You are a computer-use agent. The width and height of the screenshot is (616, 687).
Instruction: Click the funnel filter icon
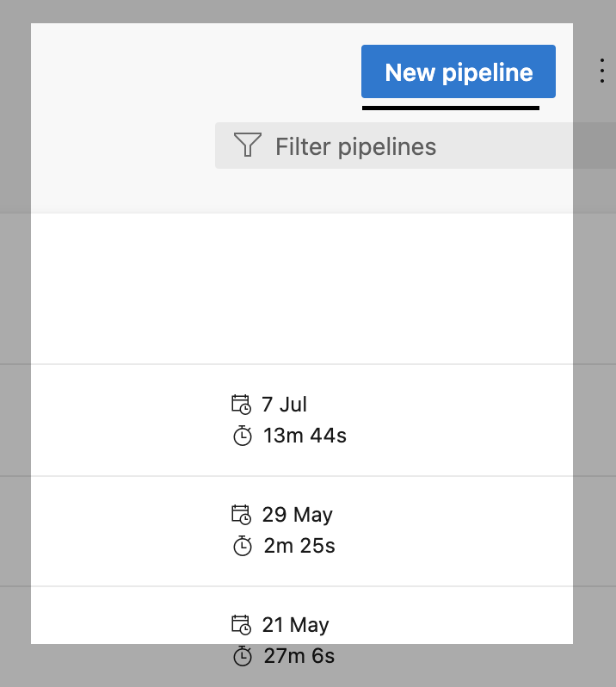pyautogui.click(x=247, y=145)
